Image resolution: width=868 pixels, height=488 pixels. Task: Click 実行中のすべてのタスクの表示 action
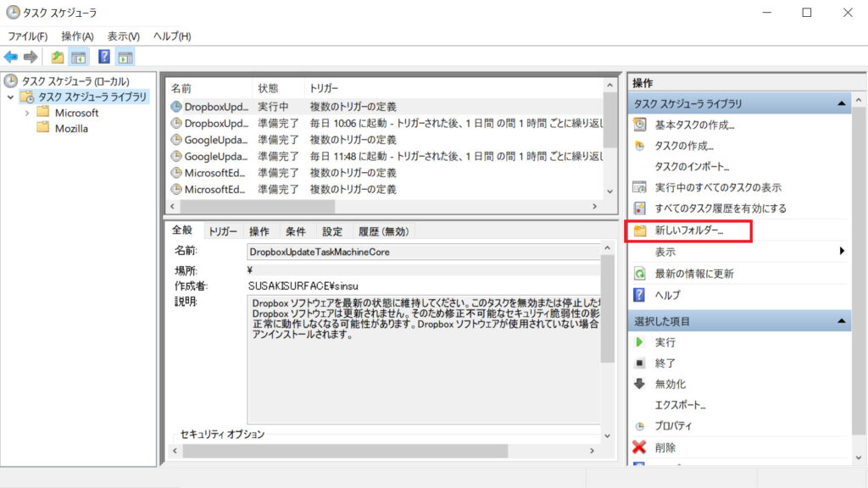pyautogui.click(x=718, y=187)
